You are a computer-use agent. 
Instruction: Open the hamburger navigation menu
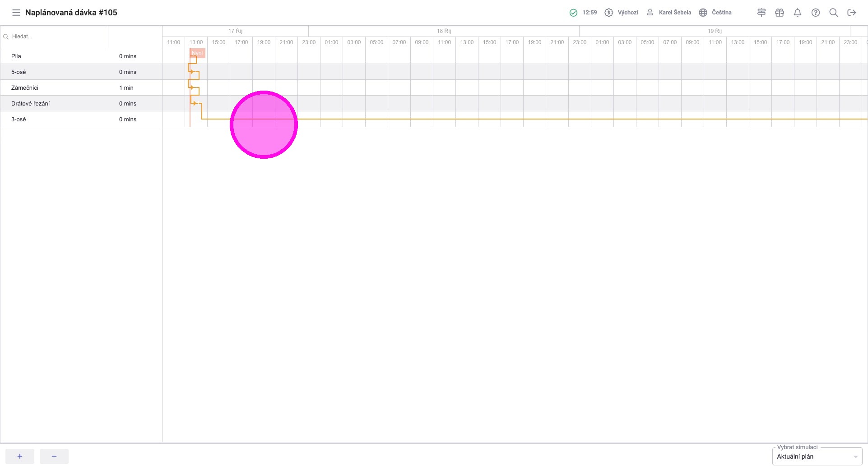pyautogui.click(x=16, y=13)
